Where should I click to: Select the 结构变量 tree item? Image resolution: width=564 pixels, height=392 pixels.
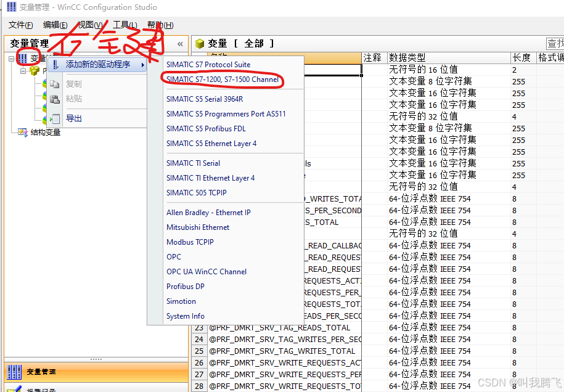[x=46, y=133]
